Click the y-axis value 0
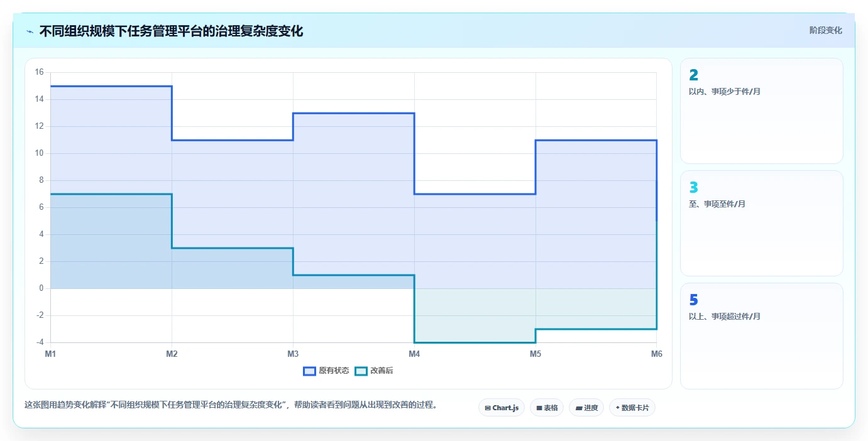The image size is (868, 441). (41, 288)
